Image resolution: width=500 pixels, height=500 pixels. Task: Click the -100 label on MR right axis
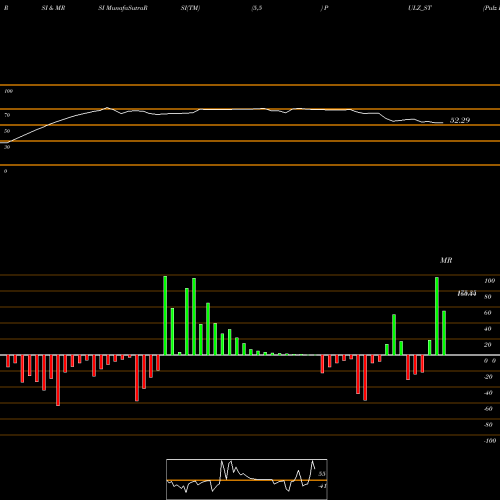[x=490, y=441]
